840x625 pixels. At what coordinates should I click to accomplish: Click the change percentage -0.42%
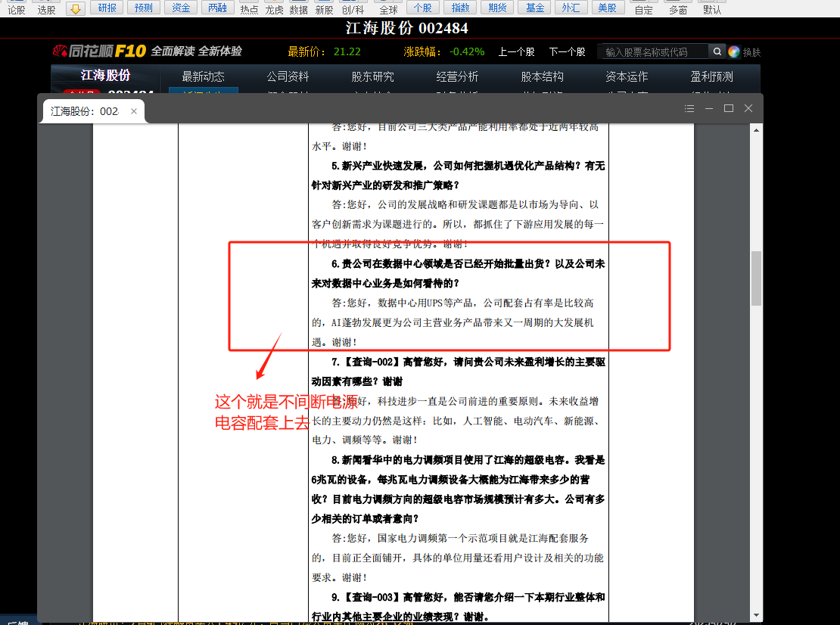tap(467, 52)
